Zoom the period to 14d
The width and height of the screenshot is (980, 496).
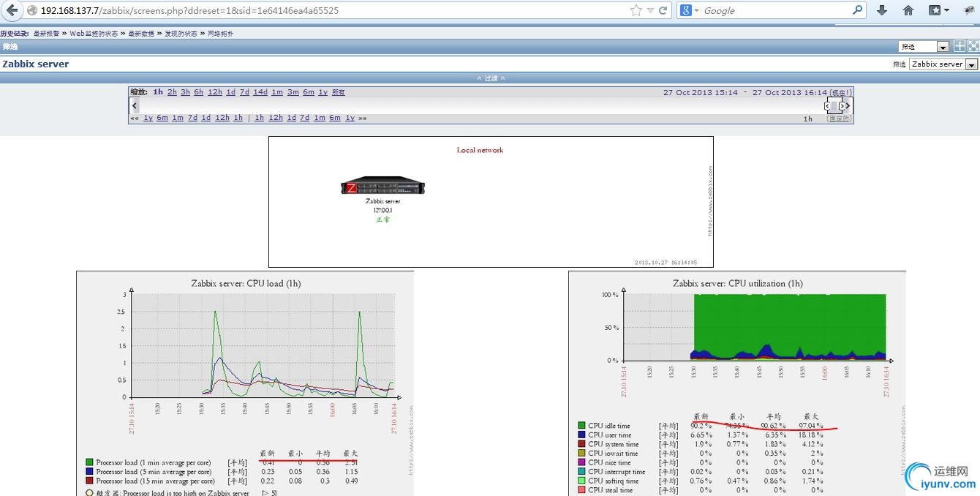260,92
